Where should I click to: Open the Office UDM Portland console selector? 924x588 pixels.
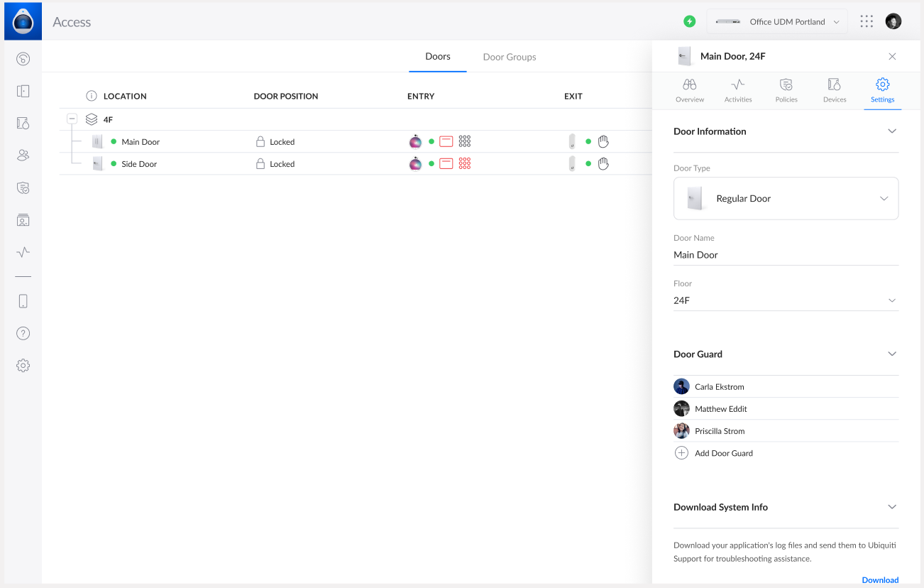coord(777,22)
